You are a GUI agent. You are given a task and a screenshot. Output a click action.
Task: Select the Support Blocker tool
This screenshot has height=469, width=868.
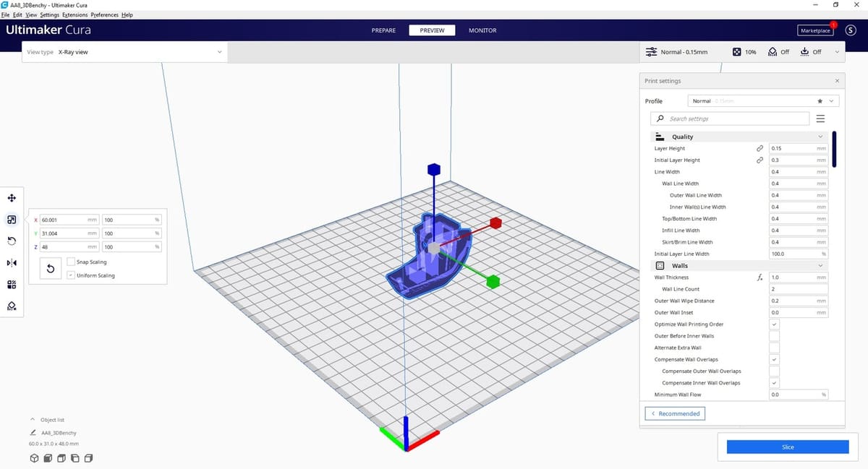[x=12, y=306]
